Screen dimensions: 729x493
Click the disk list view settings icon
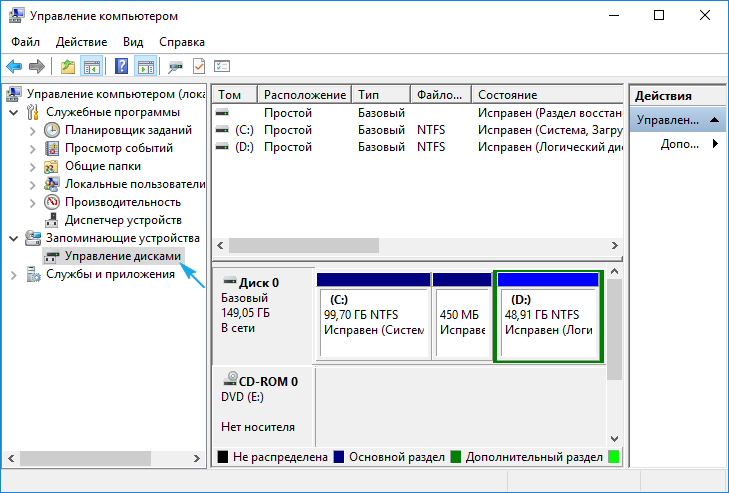222,67
